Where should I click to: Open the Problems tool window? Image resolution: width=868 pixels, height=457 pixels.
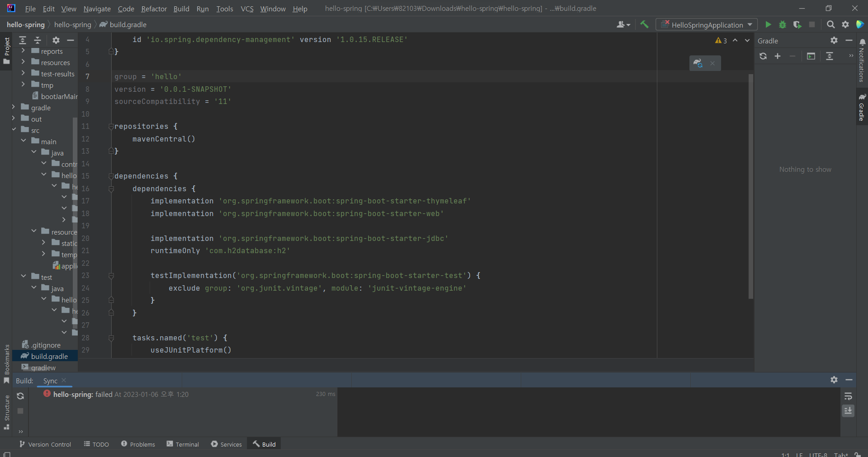138,444
